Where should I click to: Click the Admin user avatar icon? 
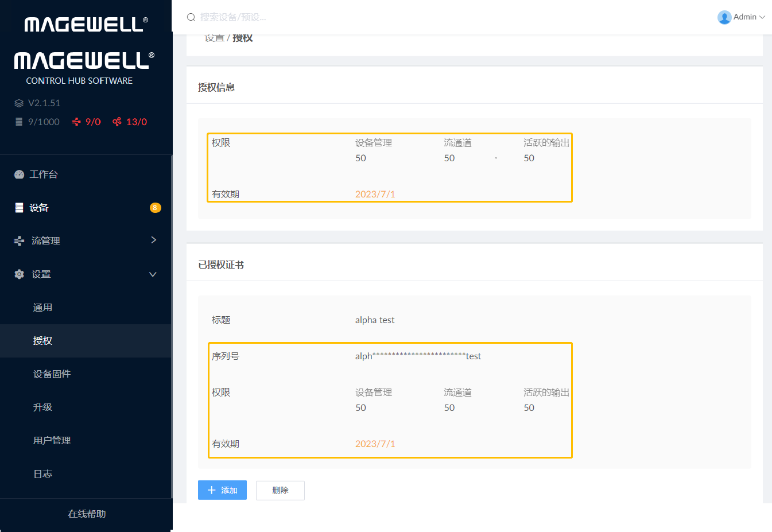(x=724, y=17)
